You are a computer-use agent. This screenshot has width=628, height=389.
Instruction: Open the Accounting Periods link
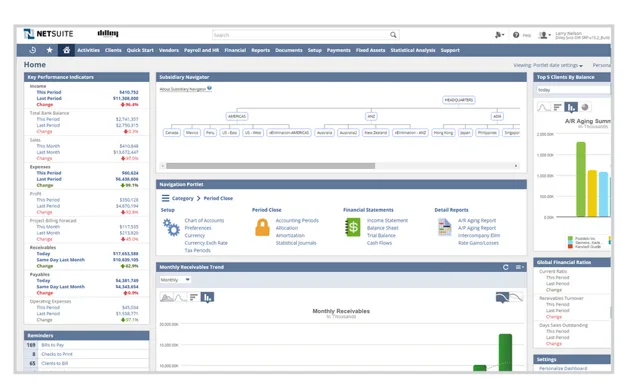[297, 220]
